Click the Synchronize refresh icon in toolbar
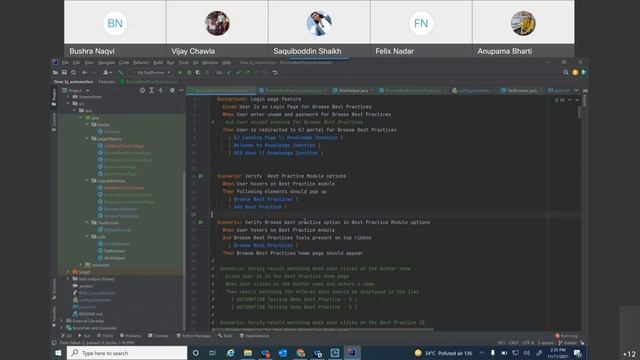The image size is (640, 360). pyautogui.click(x=73, y=72)
